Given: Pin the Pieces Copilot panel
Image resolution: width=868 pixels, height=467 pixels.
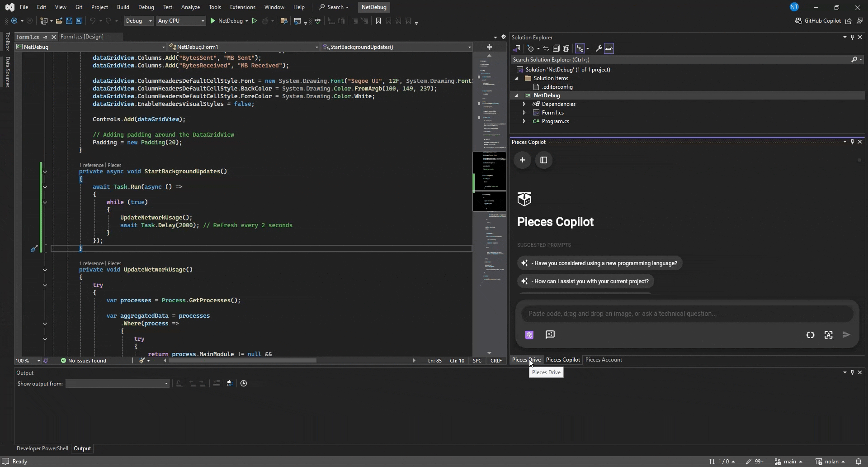Looking at the screenshot, I should pos(852,142).
